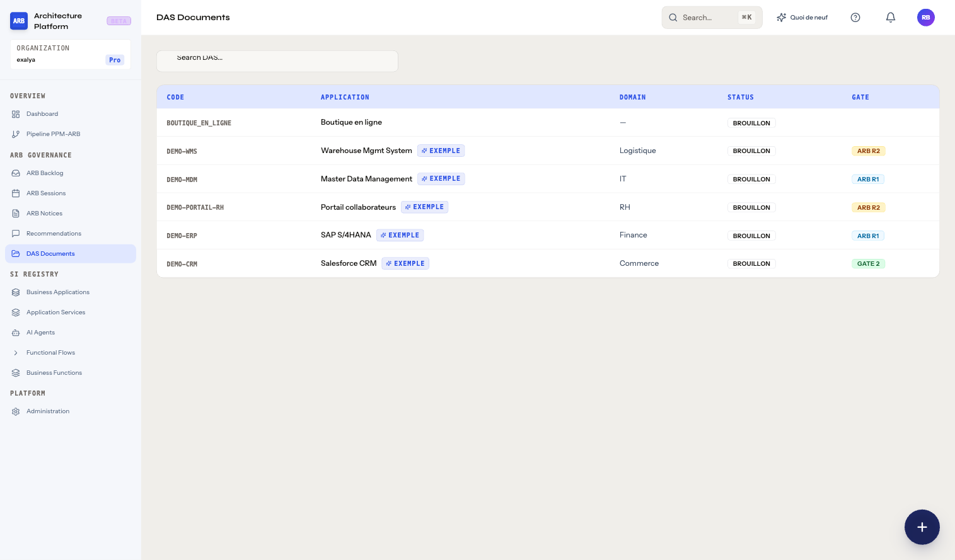Focus the global Search field

pyautogui.click(x=712, y=18)
